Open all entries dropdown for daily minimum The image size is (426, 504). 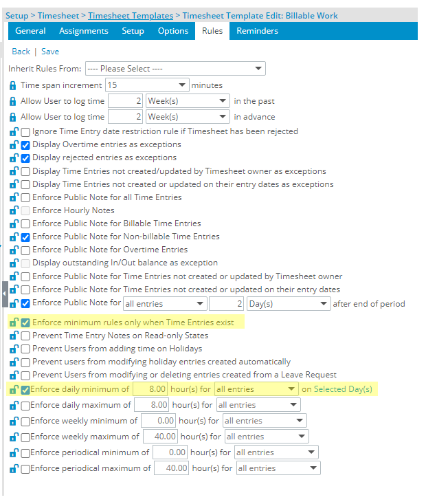point(256,389)
